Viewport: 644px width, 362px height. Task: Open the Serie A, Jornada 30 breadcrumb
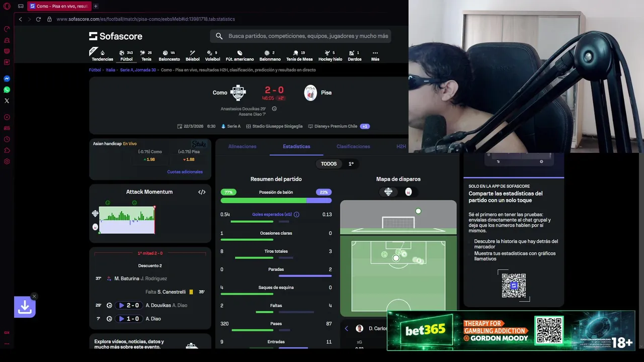[138, 70]
